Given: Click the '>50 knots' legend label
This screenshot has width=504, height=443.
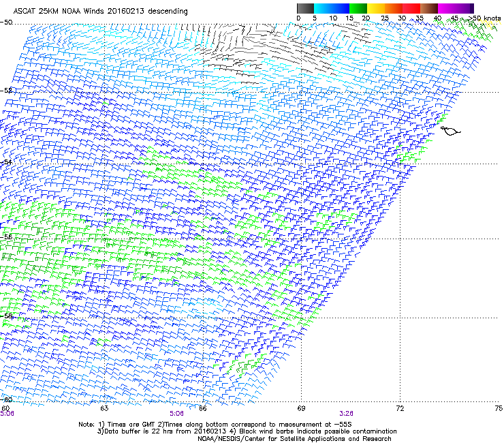Looking at the screenshot, I should pos(485,18).
